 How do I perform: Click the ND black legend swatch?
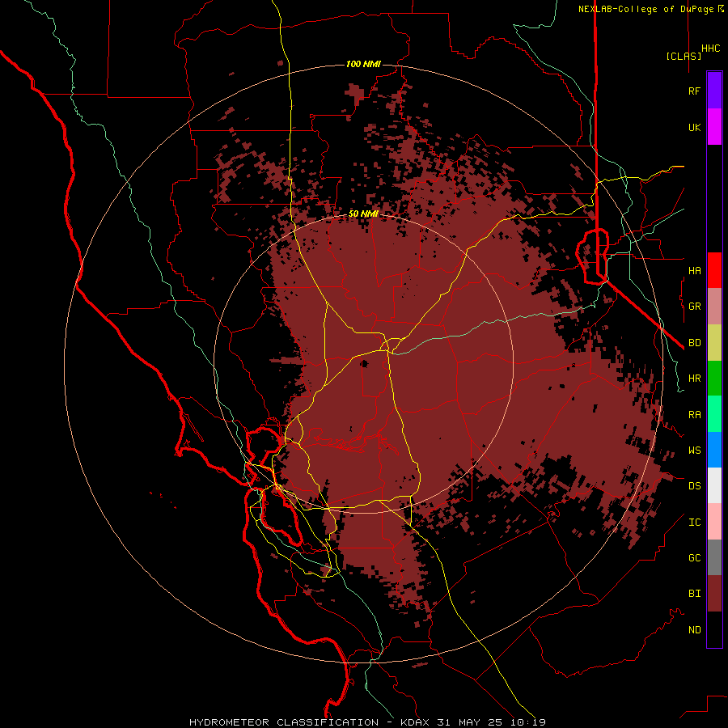[x=714, y=629]
